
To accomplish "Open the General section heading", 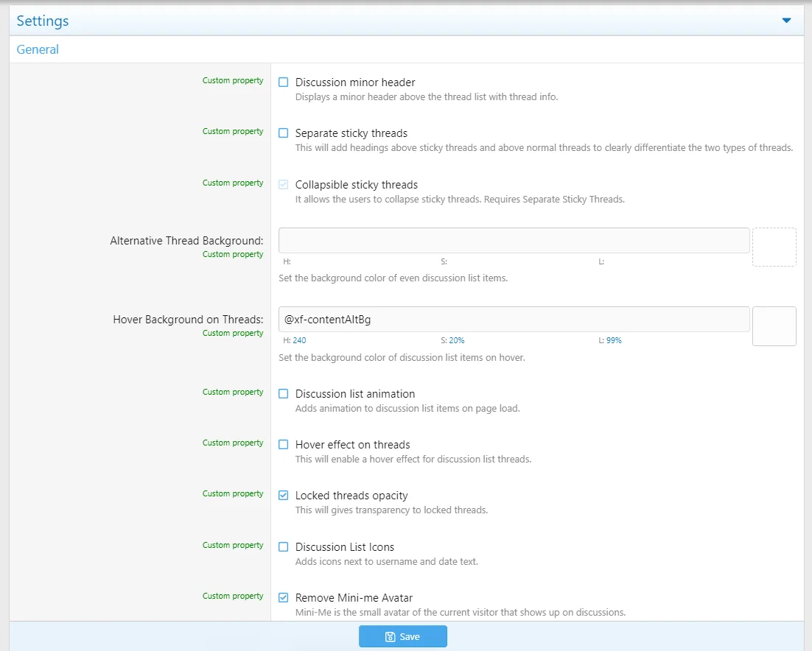I will [x=38, y=49].
